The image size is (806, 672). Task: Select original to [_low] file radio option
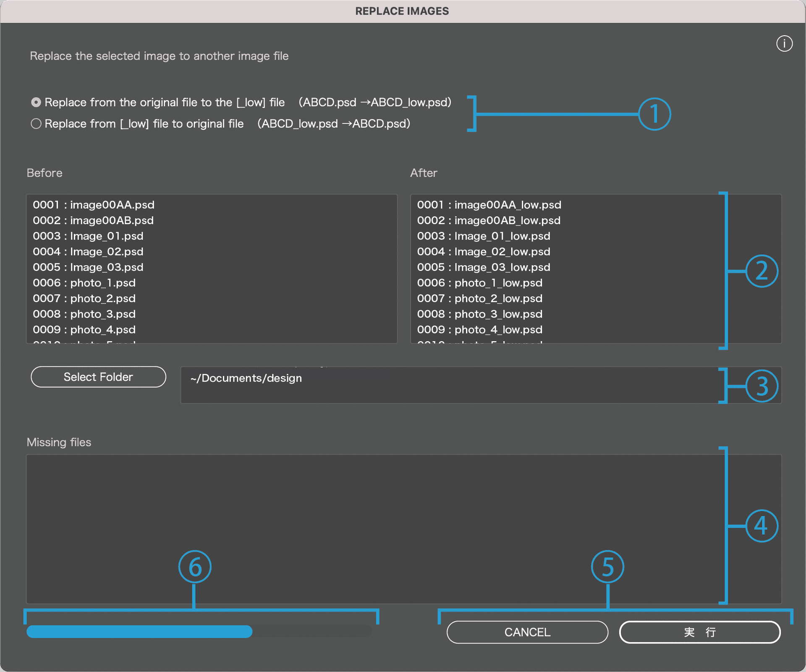pyautogui.click(x=36, y=102)
